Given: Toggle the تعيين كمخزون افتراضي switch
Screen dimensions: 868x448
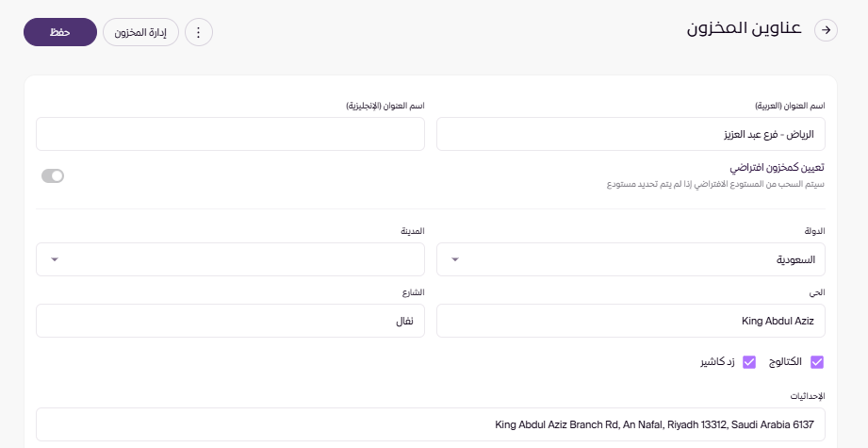Looking at the screenshot, I should pos(53,175).
